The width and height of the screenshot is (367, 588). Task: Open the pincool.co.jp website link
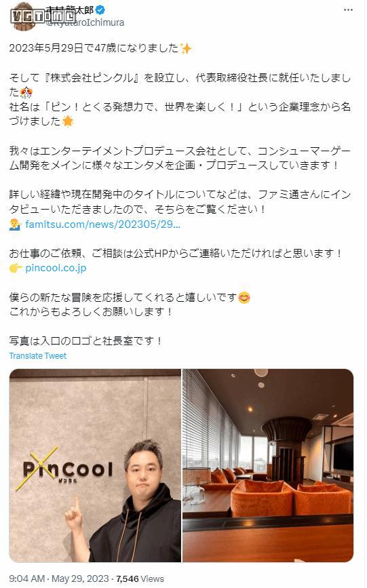click(56, 268)
